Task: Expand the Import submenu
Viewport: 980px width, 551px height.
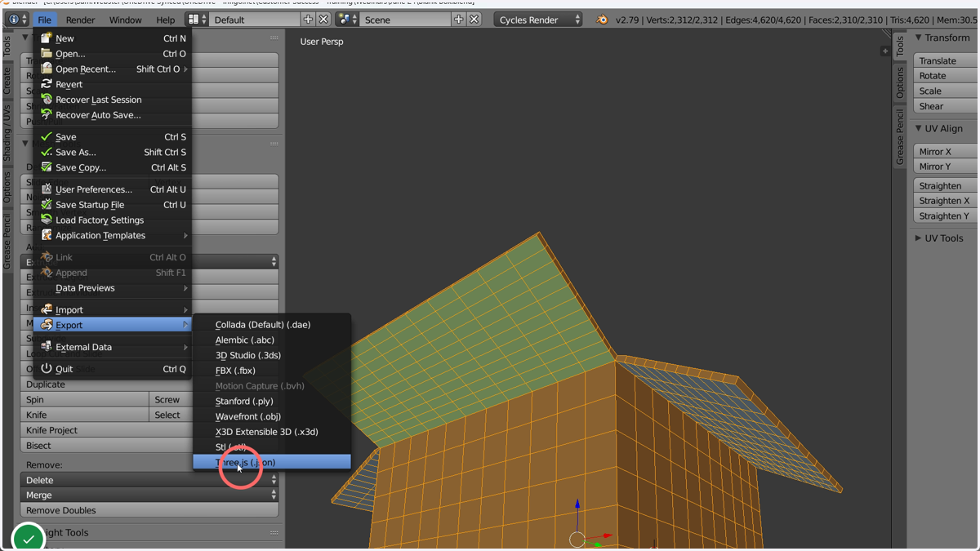Action: pos(112,310)
